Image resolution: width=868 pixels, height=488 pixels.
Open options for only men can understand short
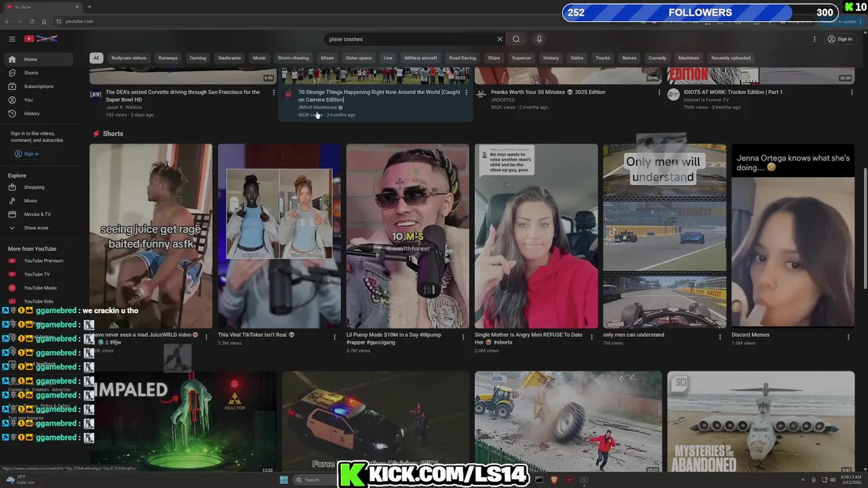pyautogui.click(x=719, y=337)
